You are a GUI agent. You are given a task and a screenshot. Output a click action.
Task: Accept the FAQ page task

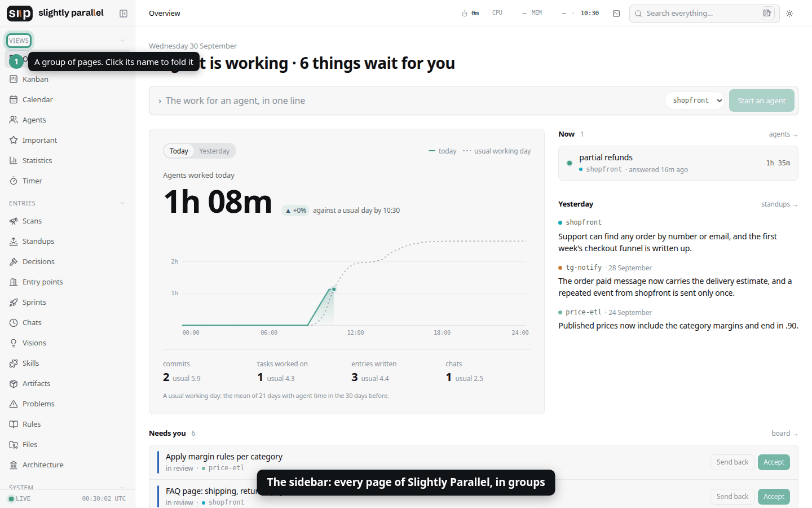point(774,497)
